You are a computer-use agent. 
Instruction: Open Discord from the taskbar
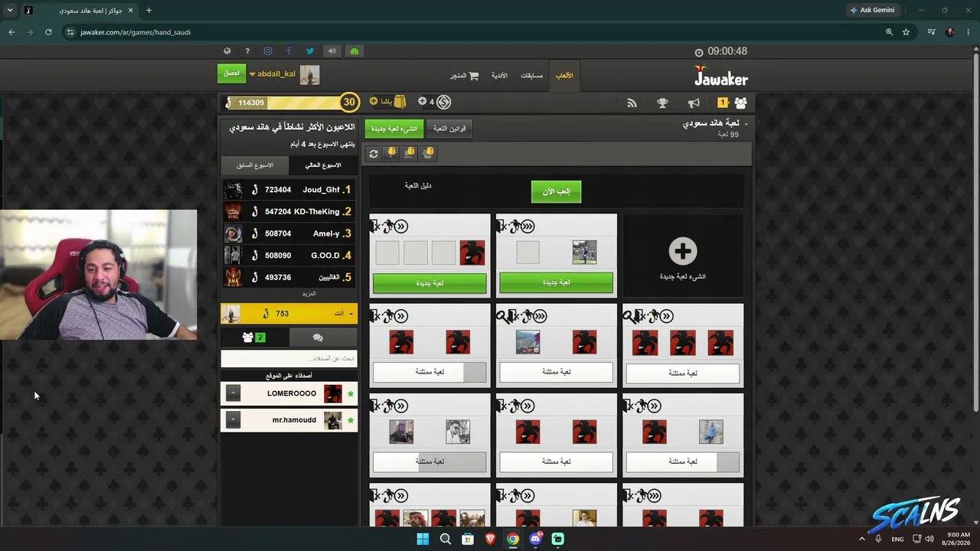[536, 540]
